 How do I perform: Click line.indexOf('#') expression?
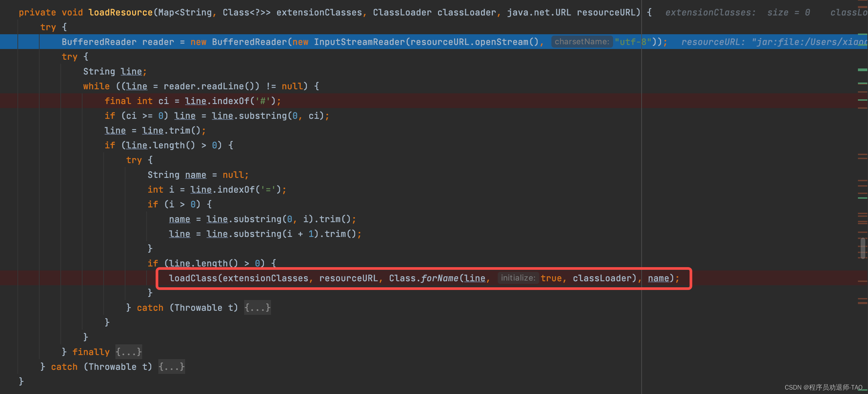(x=230, y=101)
